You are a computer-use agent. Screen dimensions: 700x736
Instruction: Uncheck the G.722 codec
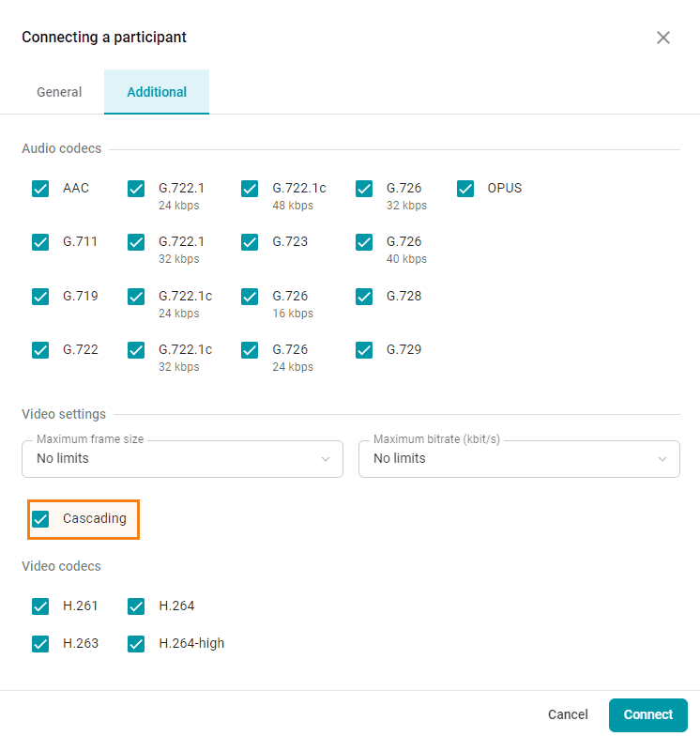40,350
